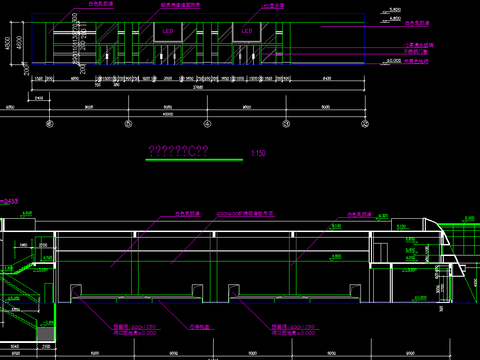Click the right 1200x1200 reserved opening annotation
480x360 pixels.
pyautogui.click(x=293, y=330)
